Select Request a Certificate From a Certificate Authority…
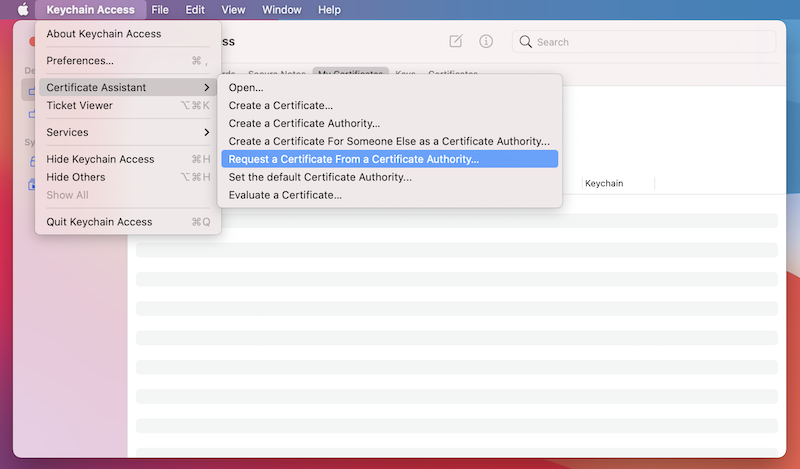Screen dimensions: 800x469 (390, 159)
